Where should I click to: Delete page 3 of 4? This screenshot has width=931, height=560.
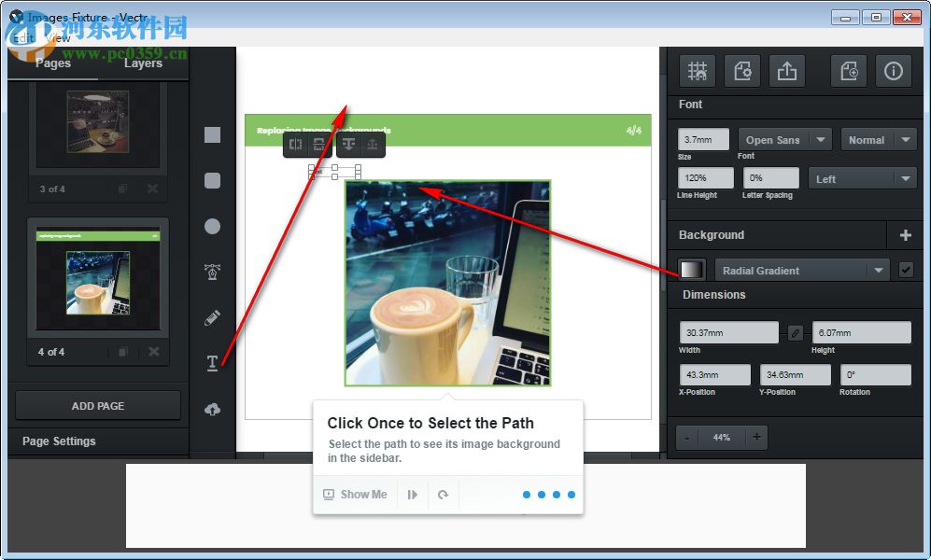152,189
